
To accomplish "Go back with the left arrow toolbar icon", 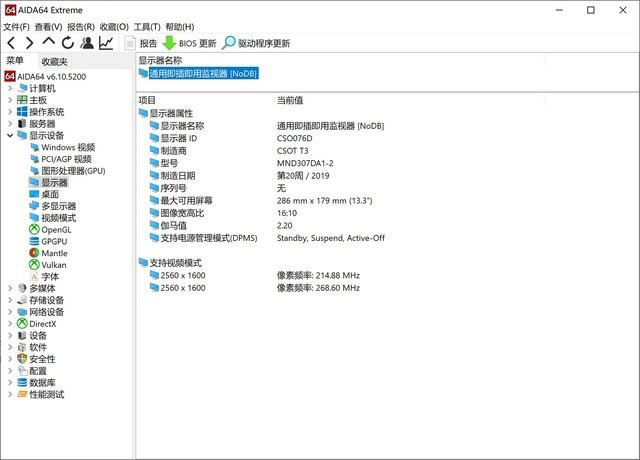I will pos(11,43).
